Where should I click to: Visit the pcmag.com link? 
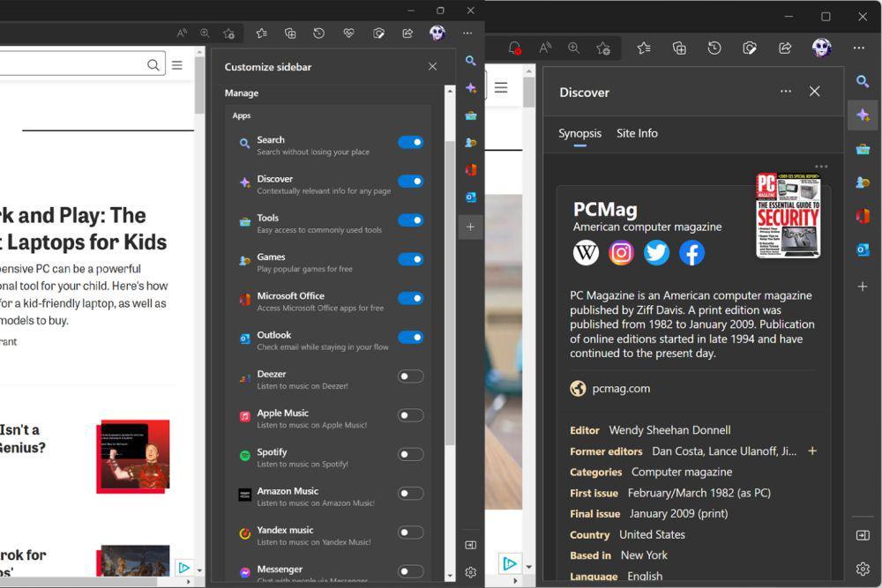[x=621, y=389]
